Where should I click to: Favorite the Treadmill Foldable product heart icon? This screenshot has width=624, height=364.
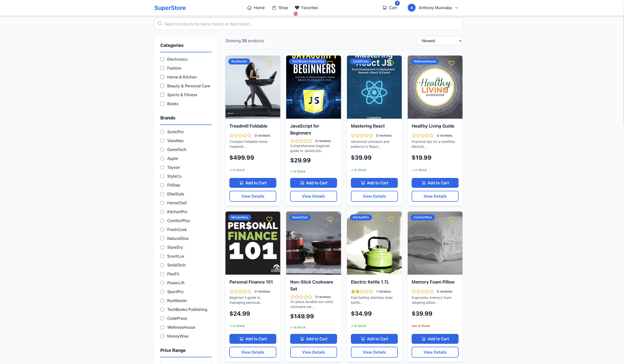click(269, 63)
